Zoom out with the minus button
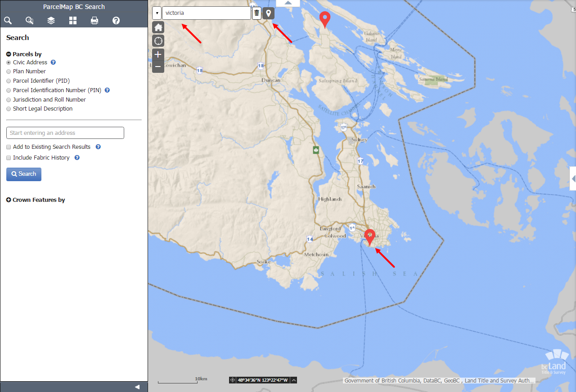 click(x=158, y=67)
